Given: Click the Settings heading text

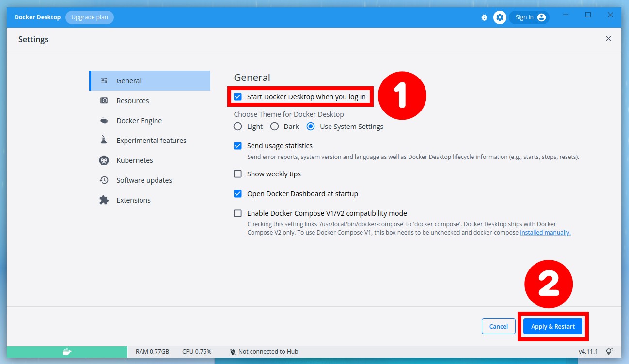Looking at the screenshot, I should [33, 39].
